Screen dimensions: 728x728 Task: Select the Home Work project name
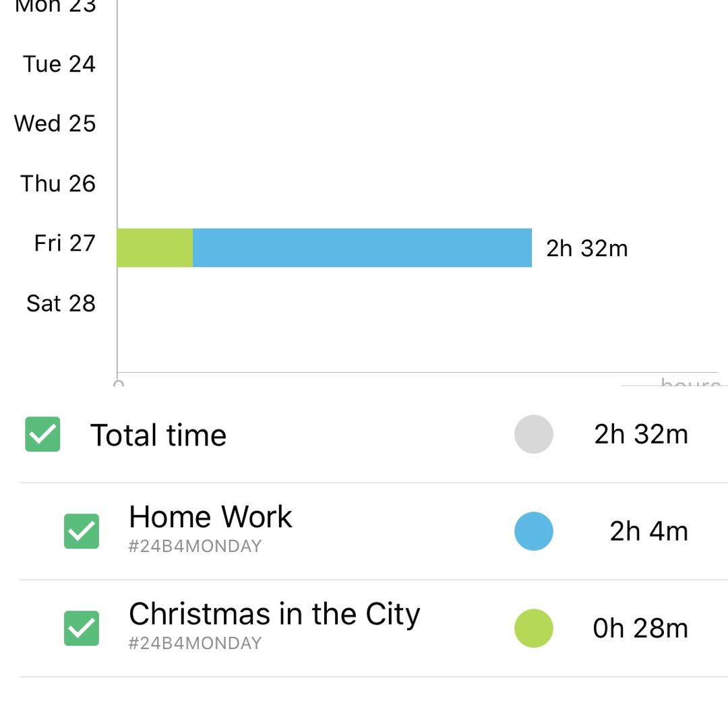coord(210,517)
